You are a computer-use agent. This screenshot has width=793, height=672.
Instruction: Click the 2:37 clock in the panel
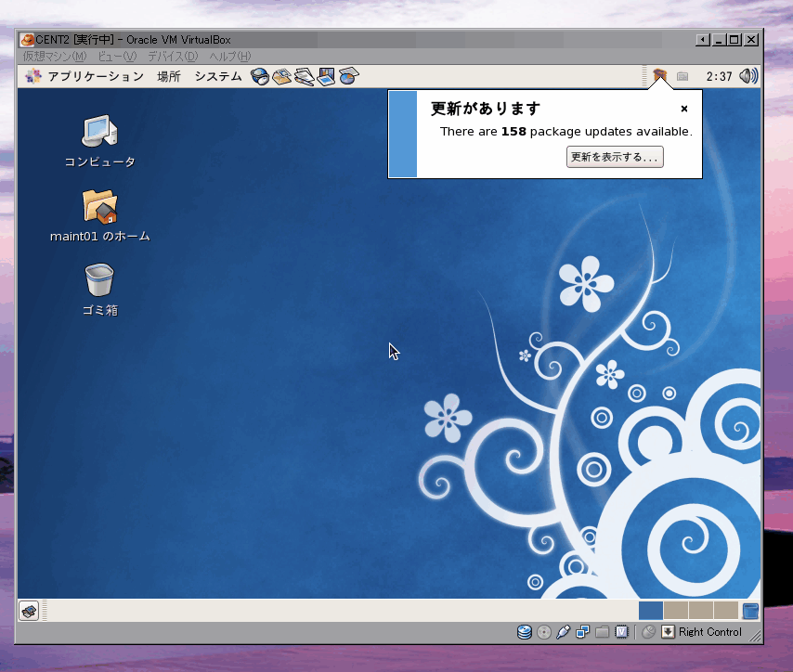719,76
